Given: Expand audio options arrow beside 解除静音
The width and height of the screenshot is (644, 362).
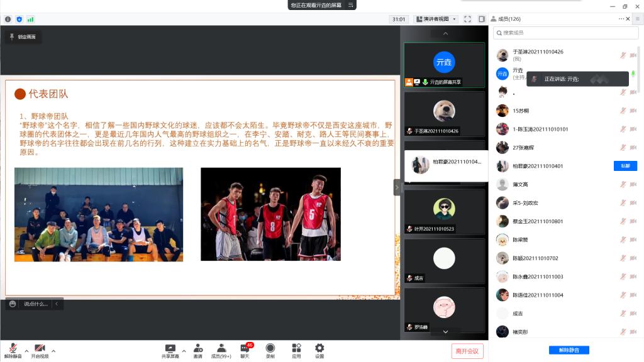Looking at the screenshot, I should click(26, 351).
